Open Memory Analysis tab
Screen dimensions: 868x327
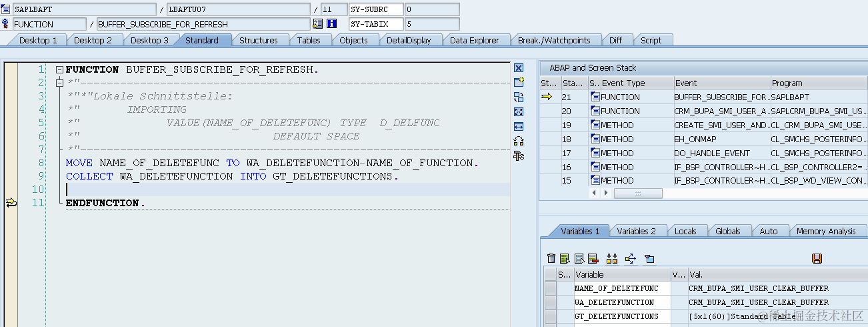coord(826,231)
